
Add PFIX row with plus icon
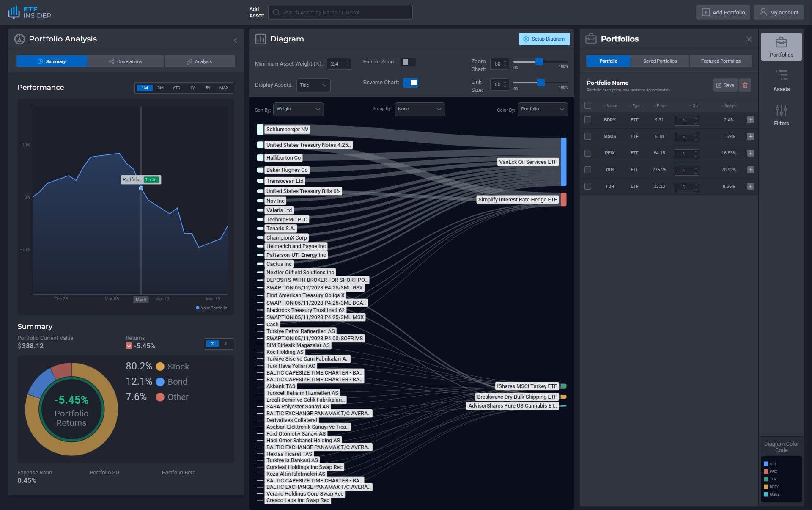[750, 153]
